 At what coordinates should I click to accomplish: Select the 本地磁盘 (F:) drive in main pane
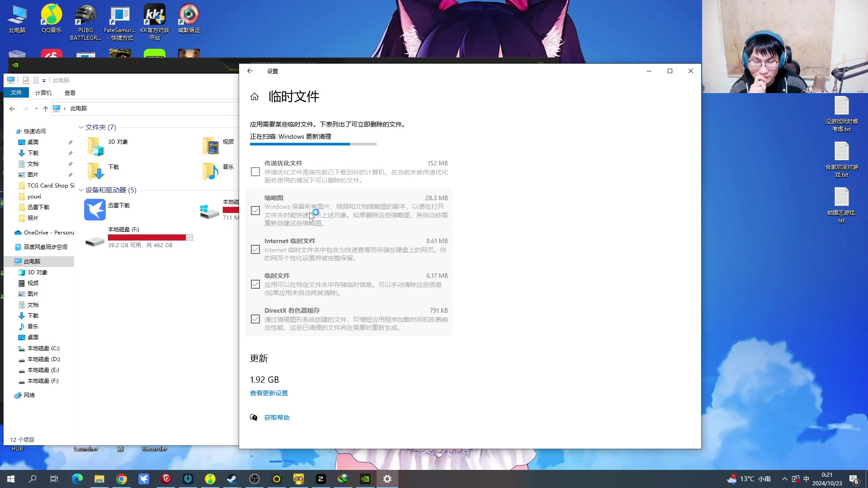[x=139, y=237]
